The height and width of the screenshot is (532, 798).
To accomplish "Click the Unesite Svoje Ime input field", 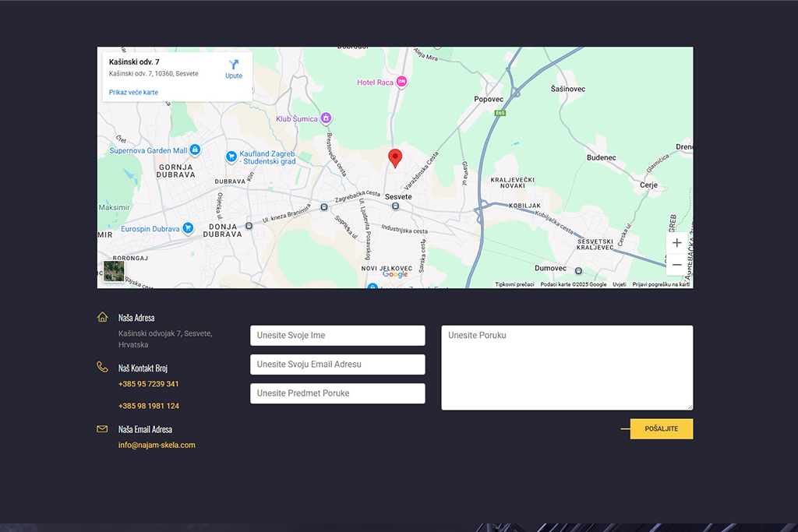I will tap(337, 335).
